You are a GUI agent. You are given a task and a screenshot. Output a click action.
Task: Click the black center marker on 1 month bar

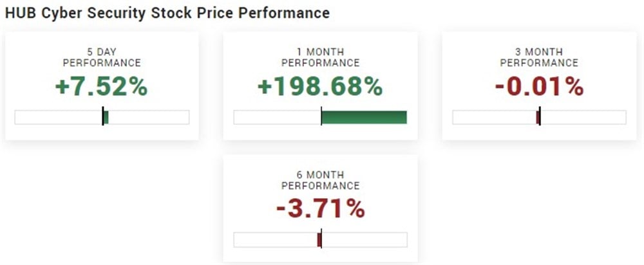tap(321, 117)
